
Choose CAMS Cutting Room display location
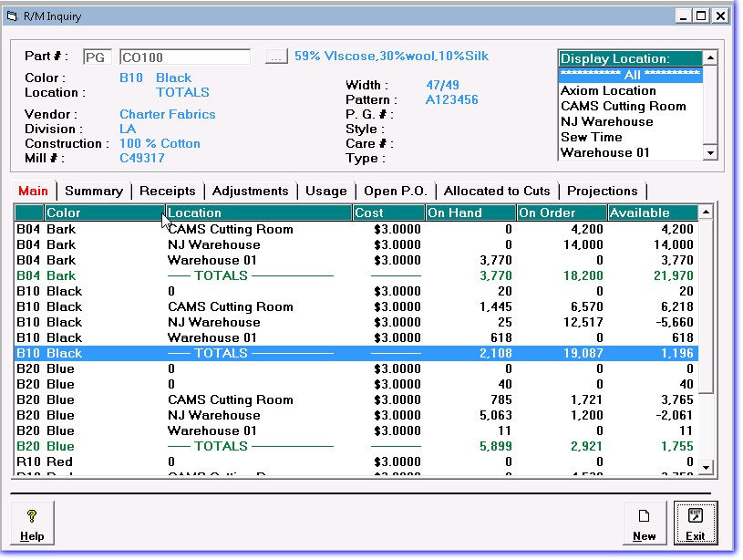[x=623, y=106]
